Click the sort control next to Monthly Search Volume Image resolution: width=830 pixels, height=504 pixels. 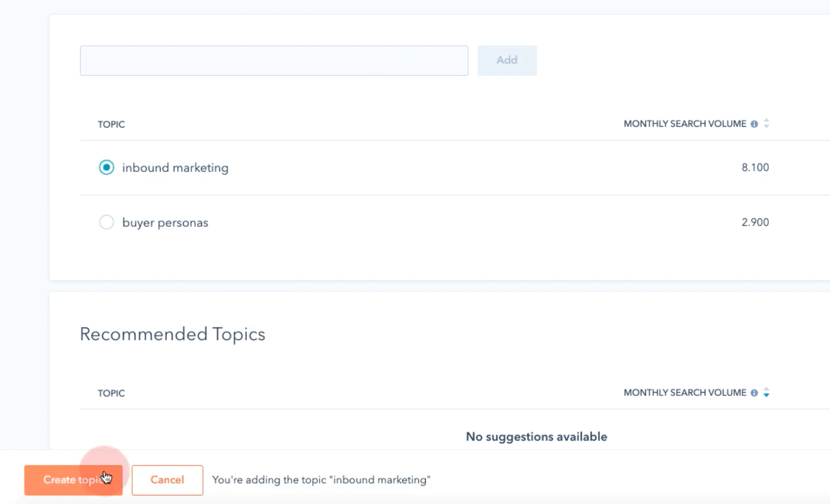click(x=766, y=123)
